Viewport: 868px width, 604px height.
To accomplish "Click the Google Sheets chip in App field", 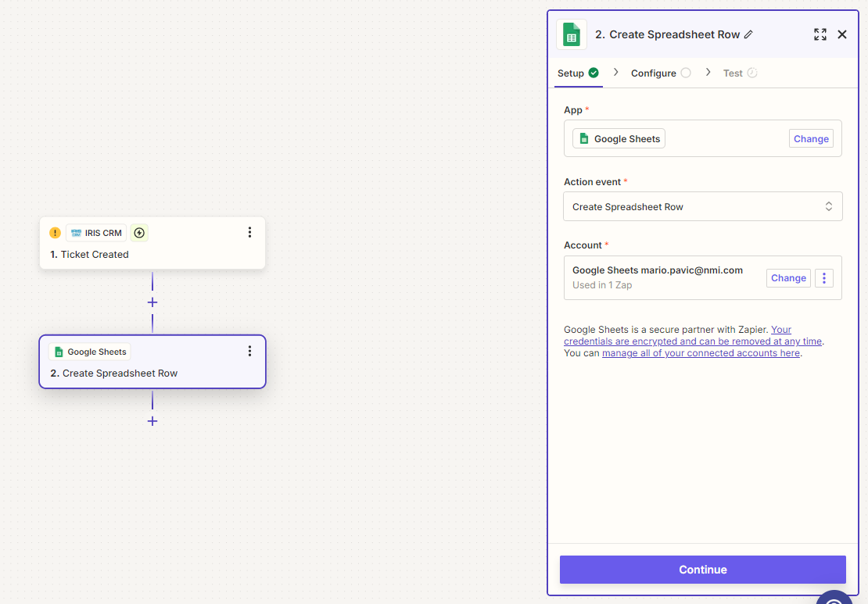I will click(619, 139).
